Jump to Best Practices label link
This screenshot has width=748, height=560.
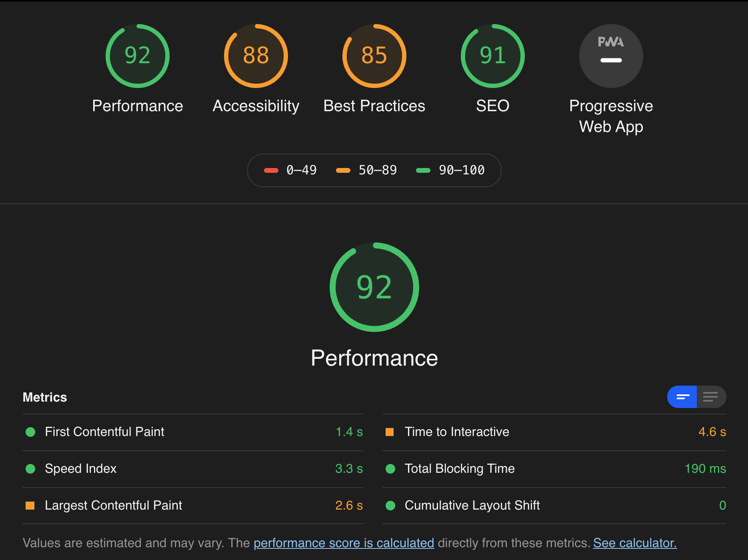374,106
